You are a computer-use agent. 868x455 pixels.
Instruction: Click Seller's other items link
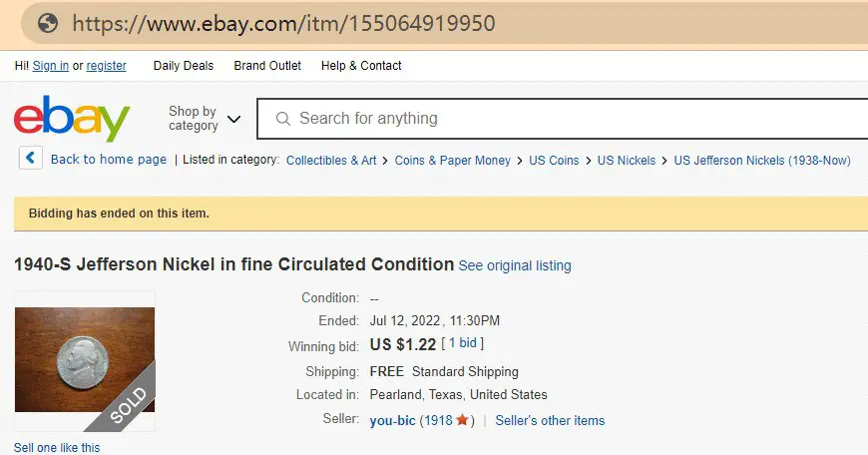pyautogui.click(x=550, y=421)
